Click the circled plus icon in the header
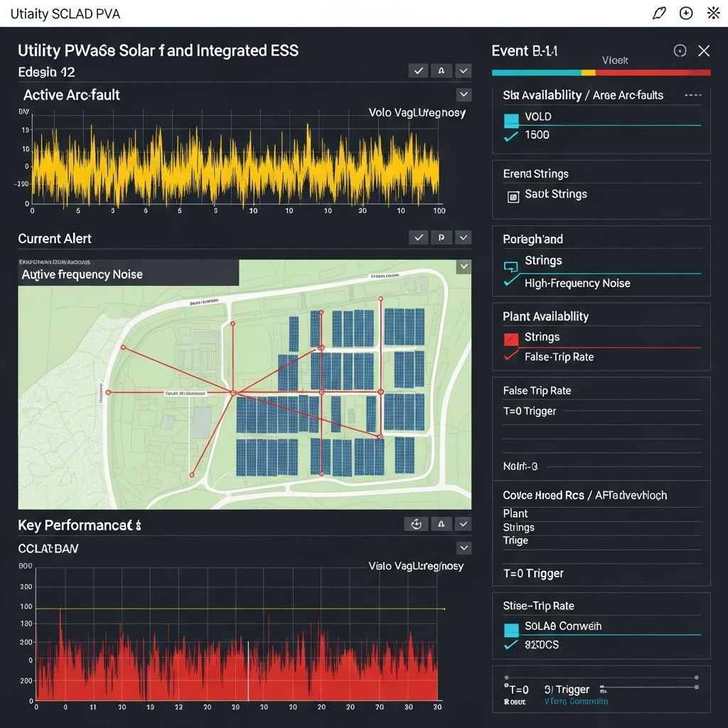The height and width of the screenshot is (728, 728). coord(685,13)
